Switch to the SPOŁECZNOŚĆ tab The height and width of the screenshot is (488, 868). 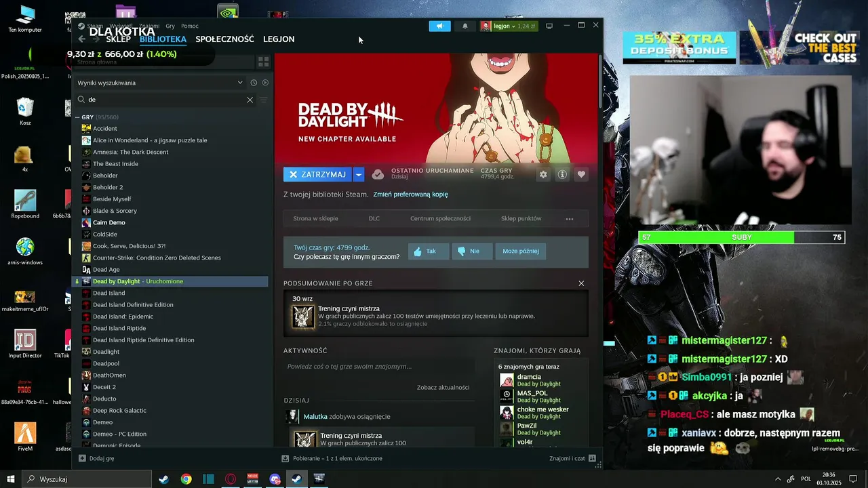point(224,39)
